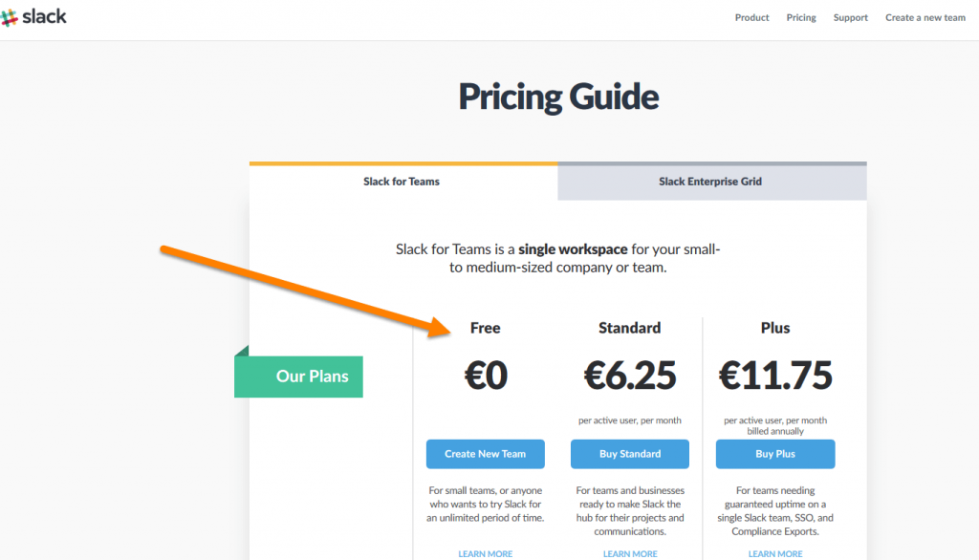This screenshot has height=560, width=979.
Task: Click the Buy Standard button
Action: [630, 454]
